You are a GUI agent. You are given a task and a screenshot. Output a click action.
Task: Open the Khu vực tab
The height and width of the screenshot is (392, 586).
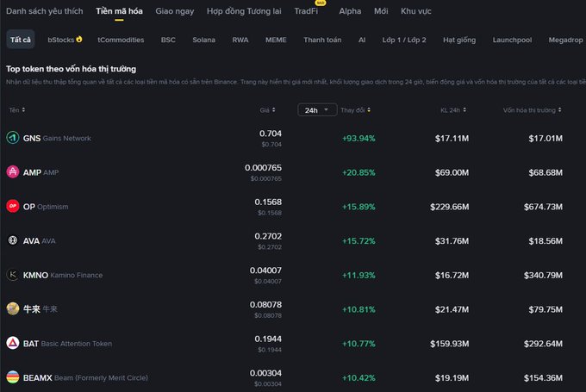(416, 11)
